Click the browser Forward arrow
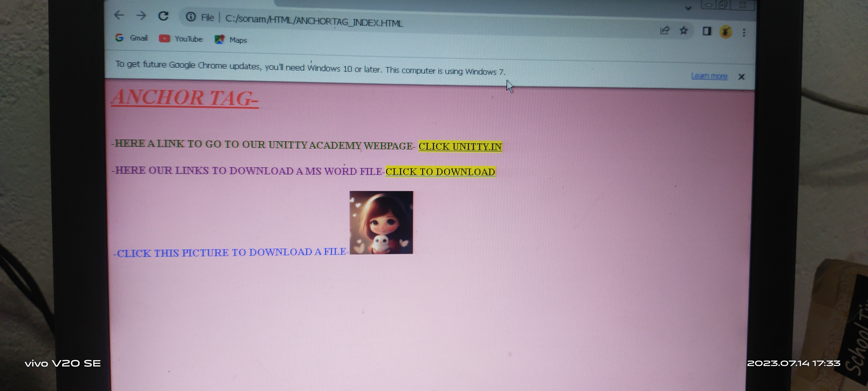The image size is (868, 391). coord(141,15)
